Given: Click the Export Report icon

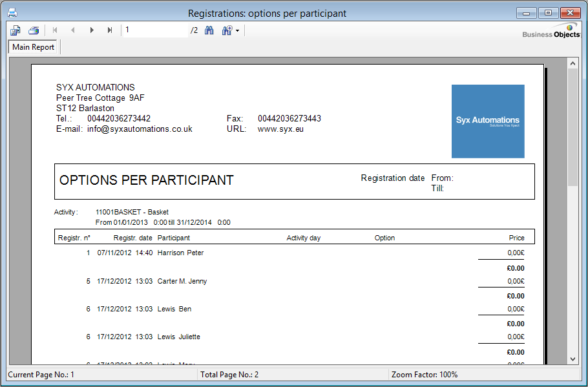Looking at the screenshot, I should pyautogui.click(x=16, y=30).
